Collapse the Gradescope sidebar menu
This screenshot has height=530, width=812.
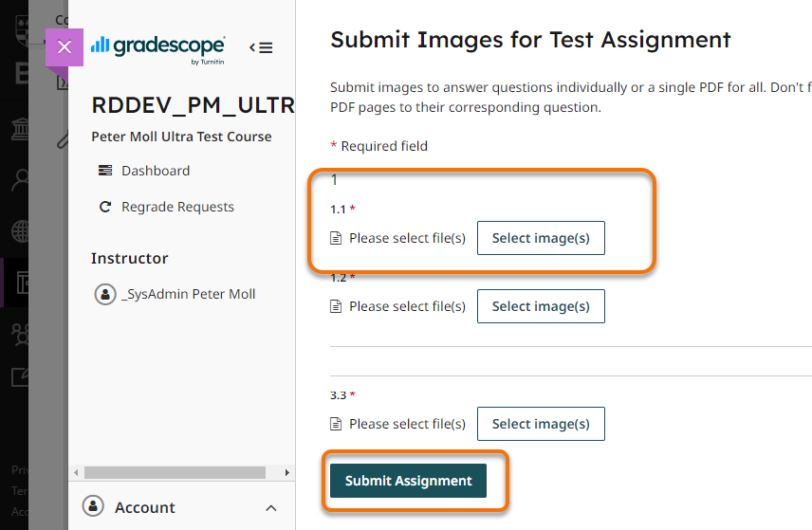[261, 47]
